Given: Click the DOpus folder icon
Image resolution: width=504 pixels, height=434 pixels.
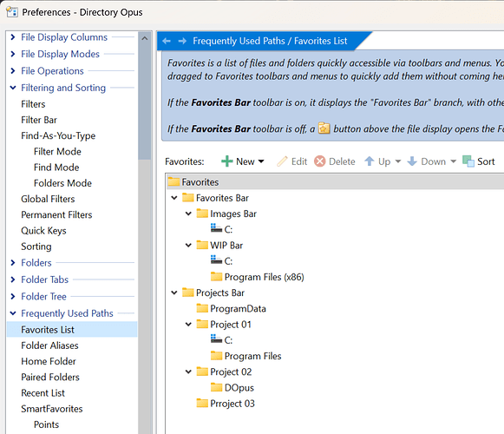Looking at the screenshot, I should click(x=216, y=387).
